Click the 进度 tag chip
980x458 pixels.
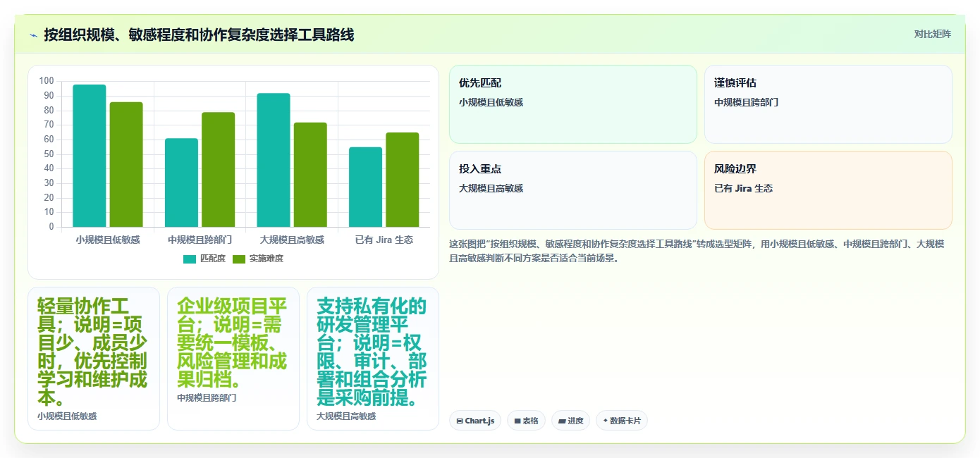[570, 421]
